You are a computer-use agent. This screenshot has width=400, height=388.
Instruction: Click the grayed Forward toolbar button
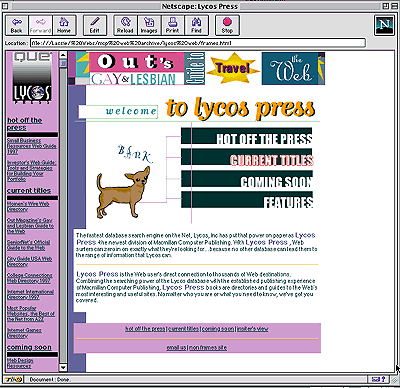(x=40, y=25)
